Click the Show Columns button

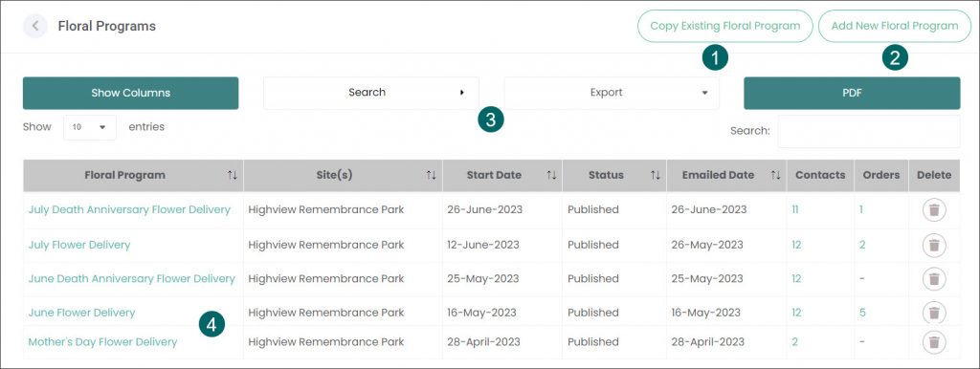(130, 93)
